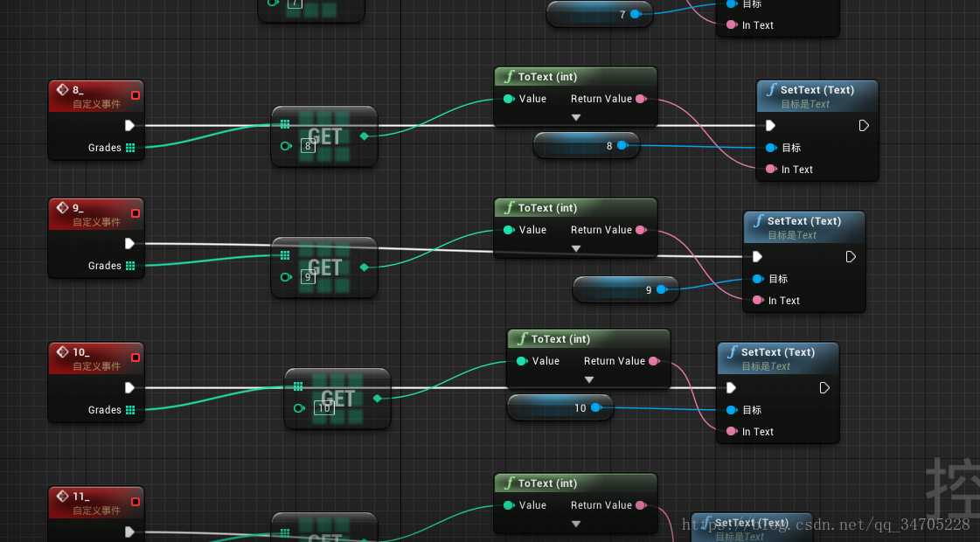Click the Return Value pin of ToText in the 9_ row
Image resolution: width=980 pixels, height=542 pixels.
(641, 230)
